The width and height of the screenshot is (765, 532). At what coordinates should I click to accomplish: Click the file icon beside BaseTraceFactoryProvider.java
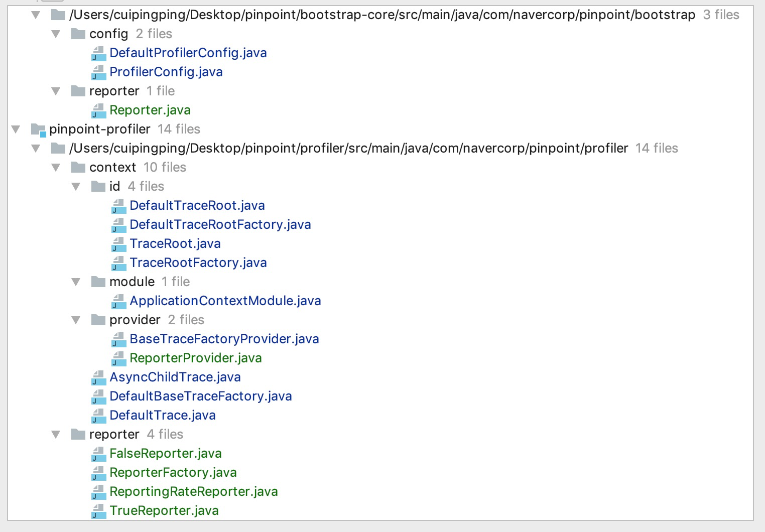click(119, 339)
